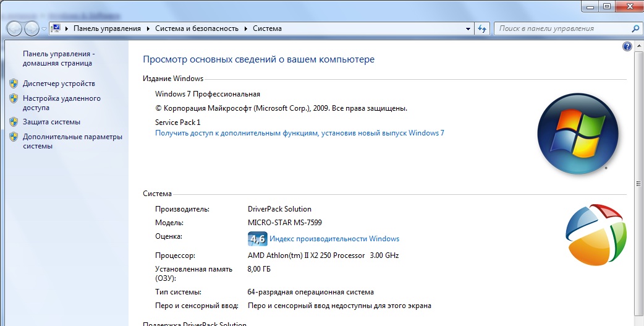Click the 4,6 performance rating badge
This screenshot has height=326, width=644.
[x=256, y=239]
